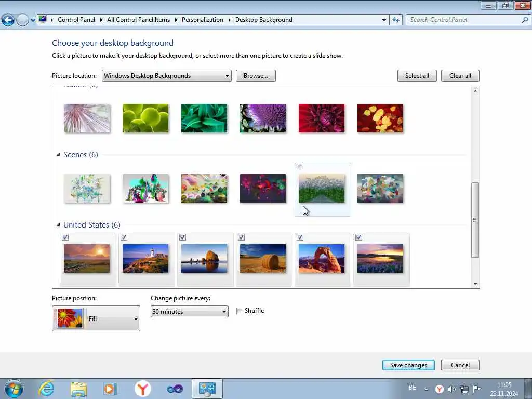Click the wallpaper list scrollbar thumb
Screen dimensions: 532x399
475,220
